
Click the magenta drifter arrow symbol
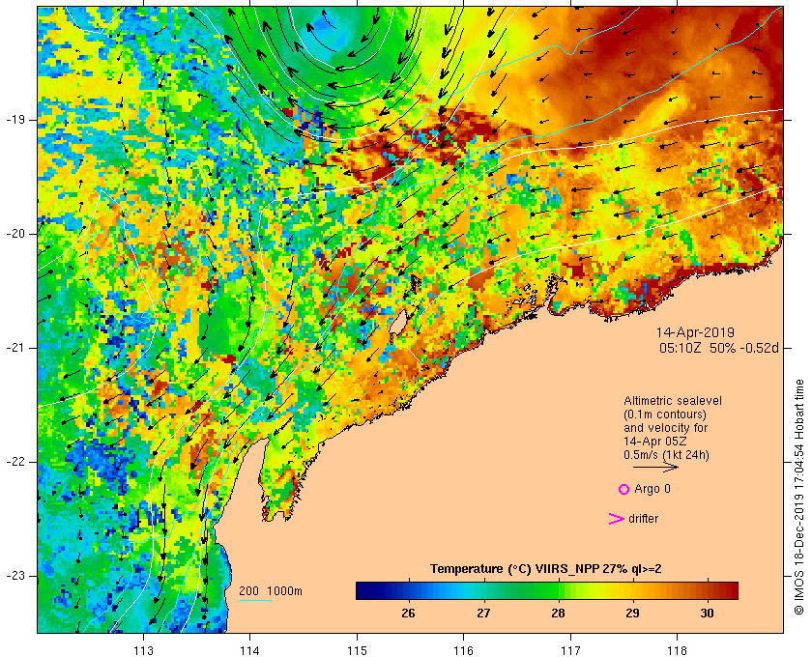pos(616,519)
